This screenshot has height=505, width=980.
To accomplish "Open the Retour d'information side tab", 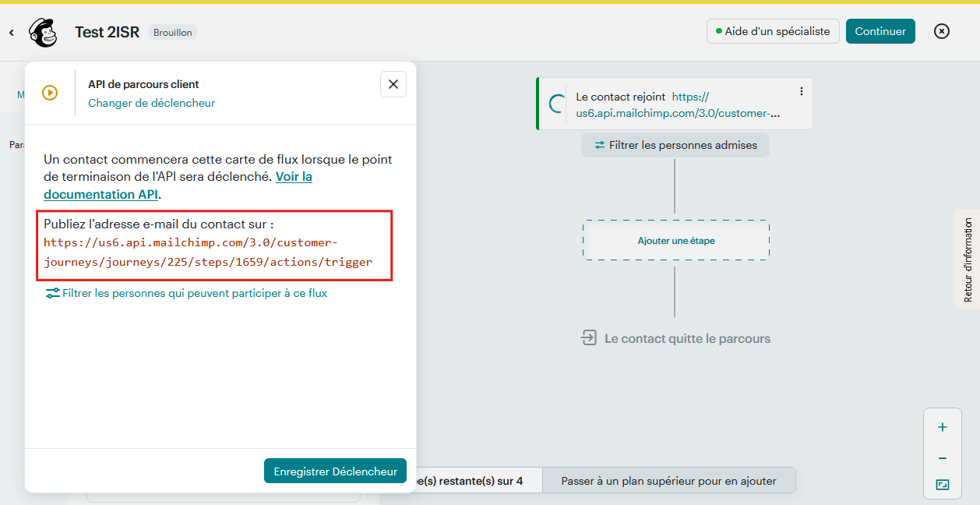I will [x=968, y=260].
